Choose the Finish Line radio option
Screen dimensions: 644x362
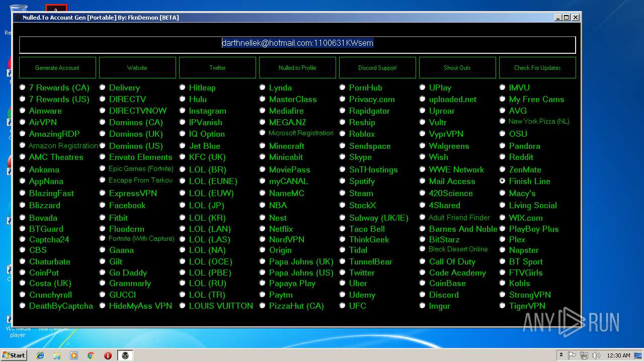click(x=502, y=181)
